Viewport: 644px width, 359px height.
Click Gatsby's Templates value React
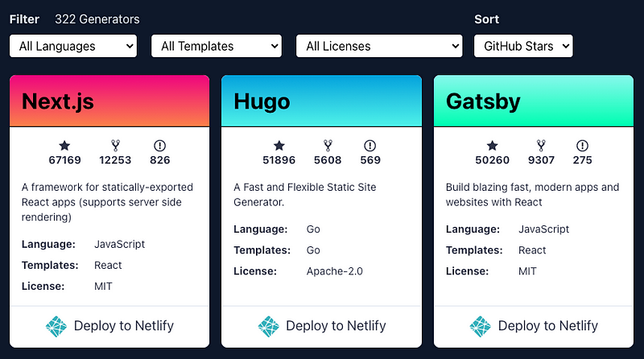(x=532, y=250)
